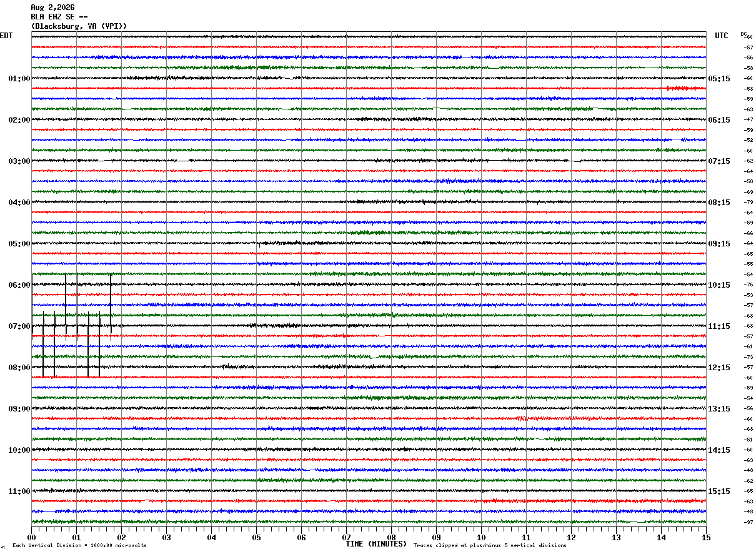Viewport: 756px width, 554px height.
Task: Click the 11:00 EDT time label
Action: [19, 491]
